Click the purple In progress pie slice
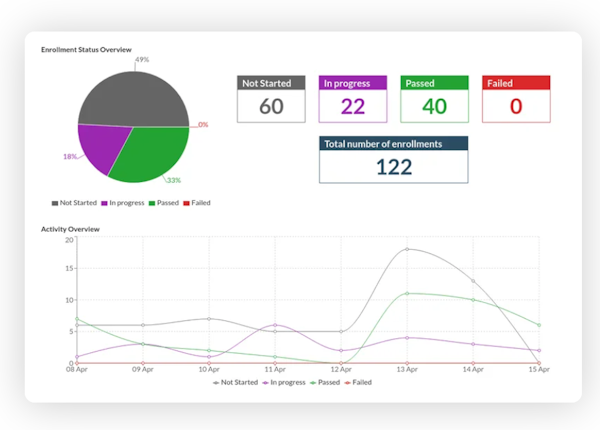Viewport: 600px width, 430px height. click(98, 148)
